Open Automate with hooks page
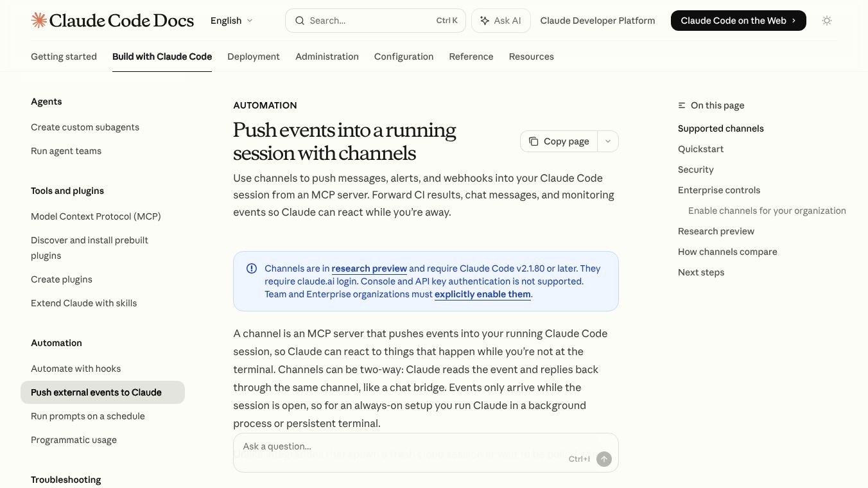The width and height of the screenshot is (868, 488). (x=76, y=369)
